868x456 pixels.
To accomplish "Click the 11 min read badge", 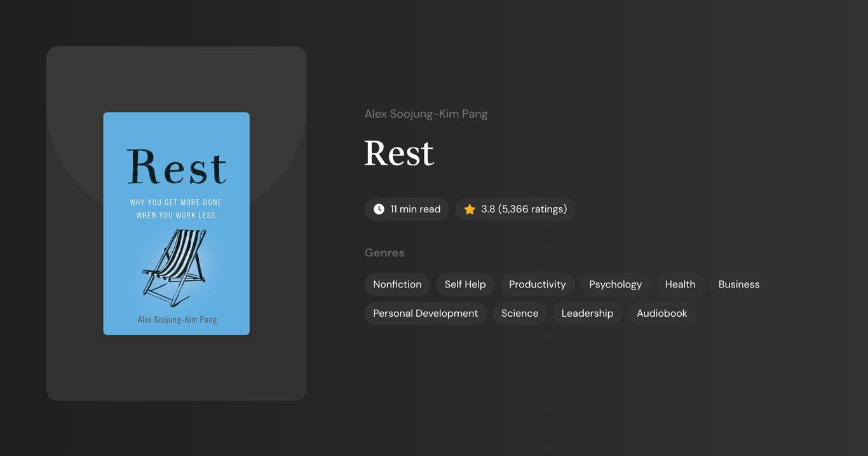I will (x=407, y=209).
